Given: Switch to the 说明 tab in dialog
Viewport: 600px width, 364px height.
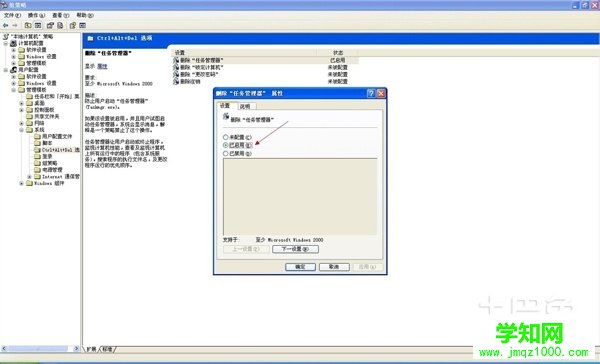Looking at the screenshot, I should pyautogui.click(x=245, y=106).
